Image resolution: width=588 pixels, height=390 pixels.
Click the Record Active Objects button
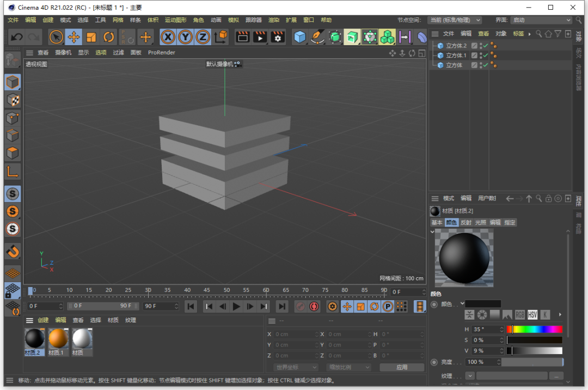click(300, 307)
